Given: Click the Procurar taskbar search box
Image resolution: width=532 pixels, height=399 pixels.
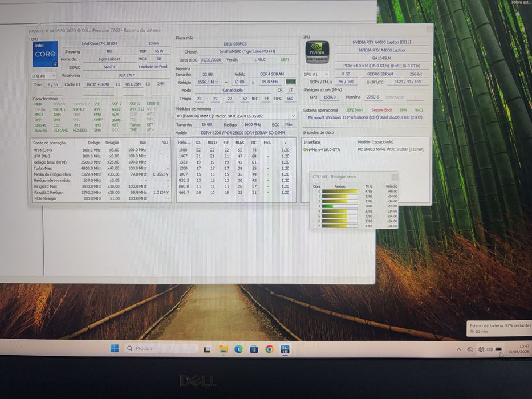Looking at the screenshot, I should (x=161, y=348).
